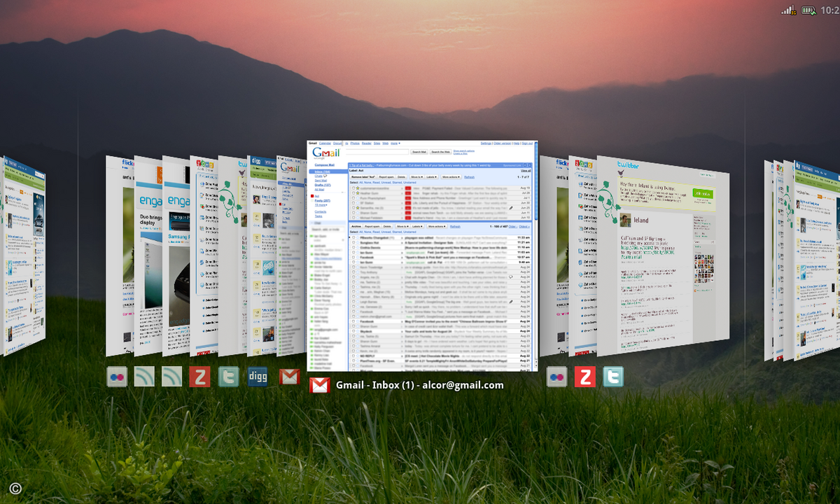Image resolution: width=840 pixels, height=504 pixels.
Task: Tick the checkbox for the Heather Gunn message
Action: (x=353, y=193)
